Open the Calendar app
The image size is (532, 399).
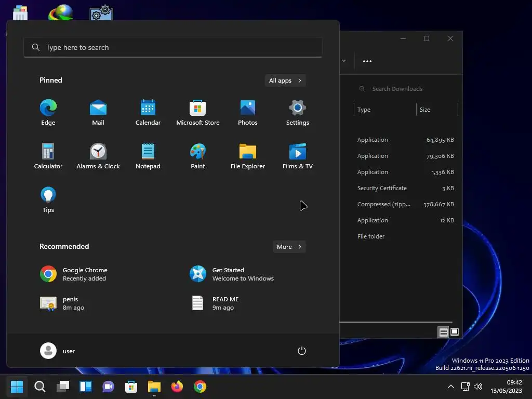point(148,113)
